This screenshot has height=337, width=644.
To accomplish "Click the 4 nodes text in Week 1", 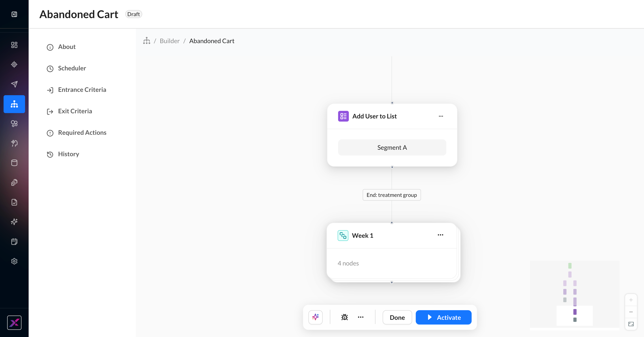I will pyautogui.click(x=348, y=263).
